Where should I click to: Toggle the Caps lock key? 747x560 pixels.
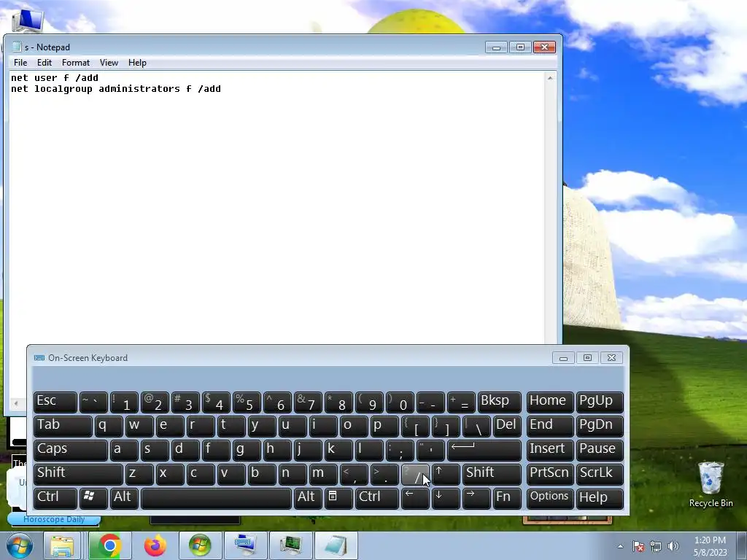71,450
